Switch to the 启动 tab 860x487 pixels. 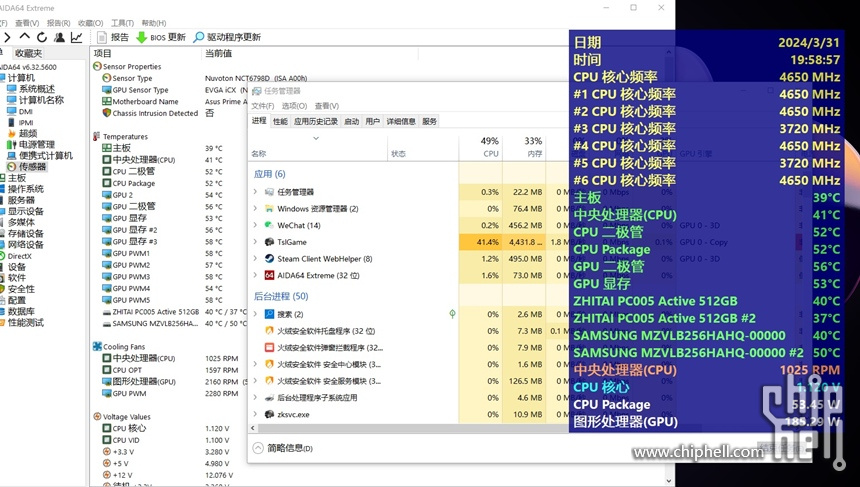[352, 121]
